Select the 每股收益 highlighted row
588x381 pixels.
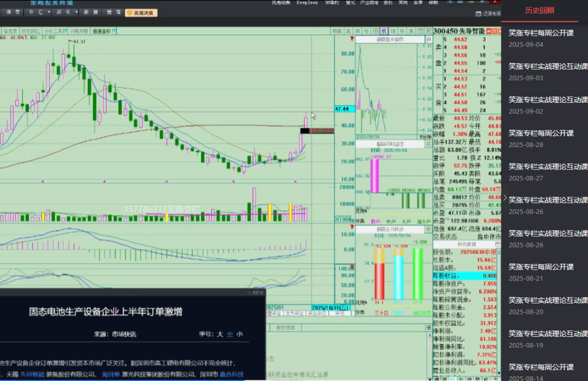click(465, 275)
